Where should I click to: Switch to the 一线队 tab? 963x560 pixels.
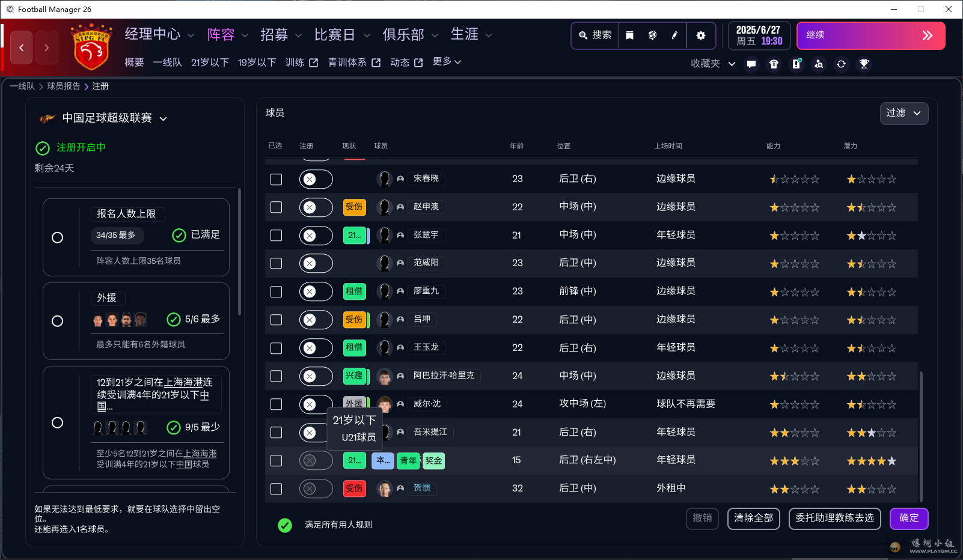coord(167,62)
